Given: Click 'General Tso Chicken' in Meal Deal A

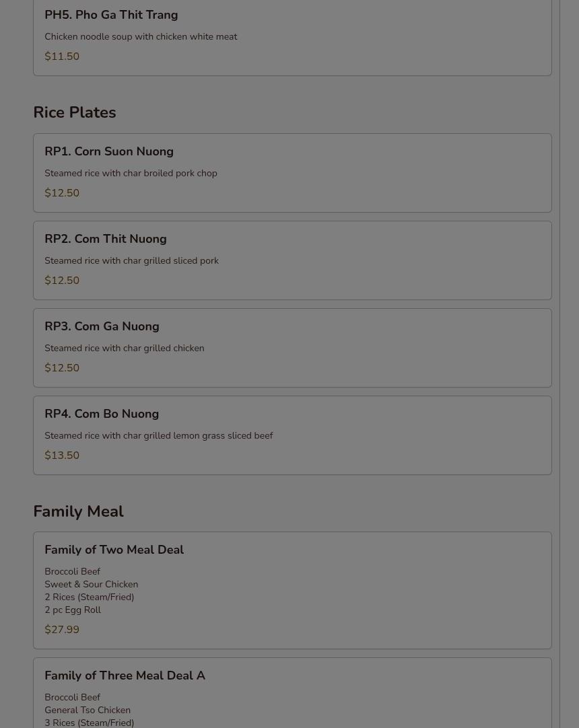Looking at the screenshot, I should pos(88,710).
